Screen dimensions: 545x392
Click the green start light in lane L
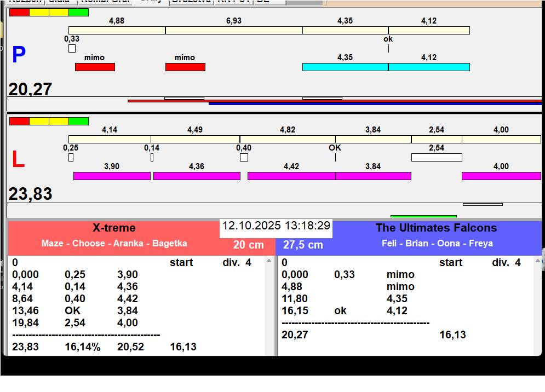tap(78, 121)
